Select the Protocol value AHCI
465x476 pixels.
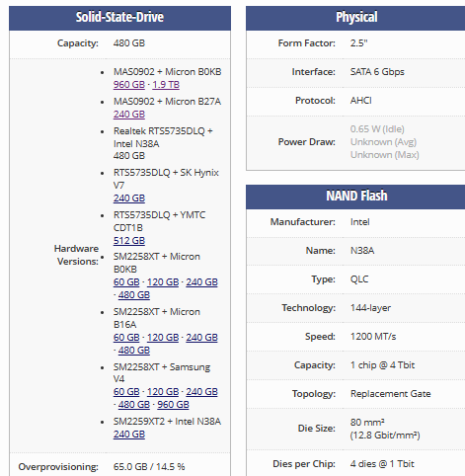(361, 101)
